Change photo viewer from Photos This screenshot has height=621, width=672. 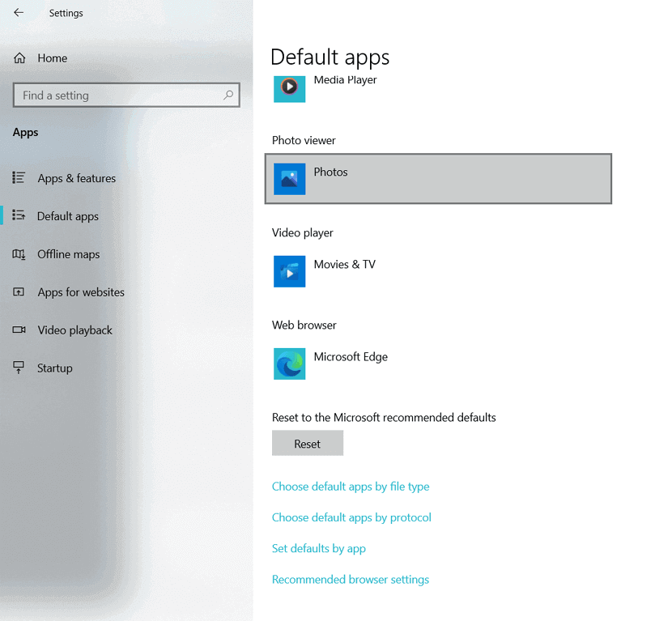click(x=438, y=179)
